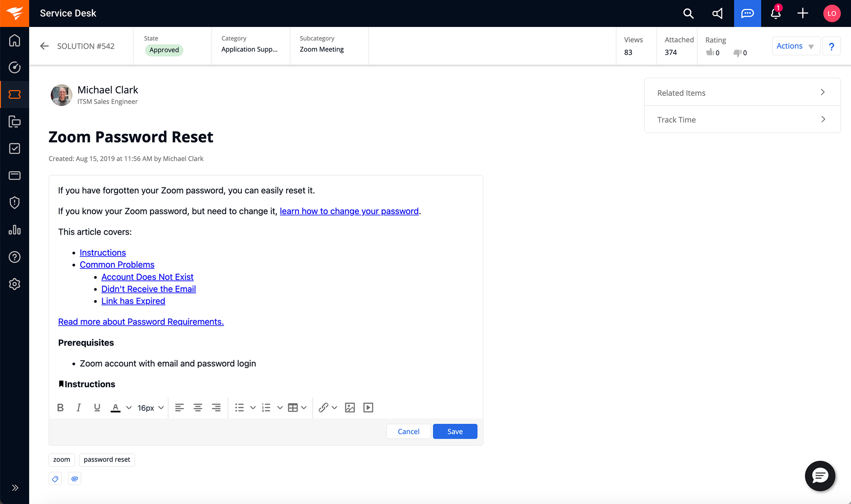Align text right
Screen dimensions: 851x504
coord(216,408)
